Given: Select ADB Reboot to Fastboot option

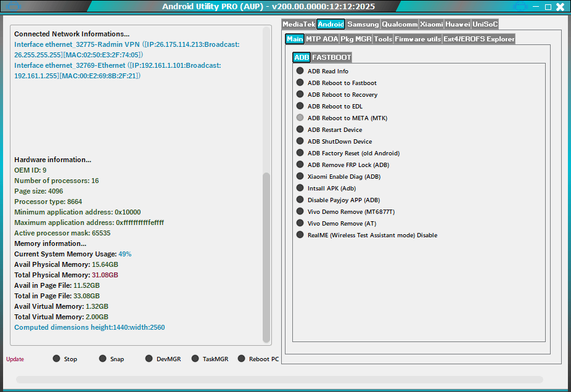Looking at the screenshot, I should click(x=337, y=83).
